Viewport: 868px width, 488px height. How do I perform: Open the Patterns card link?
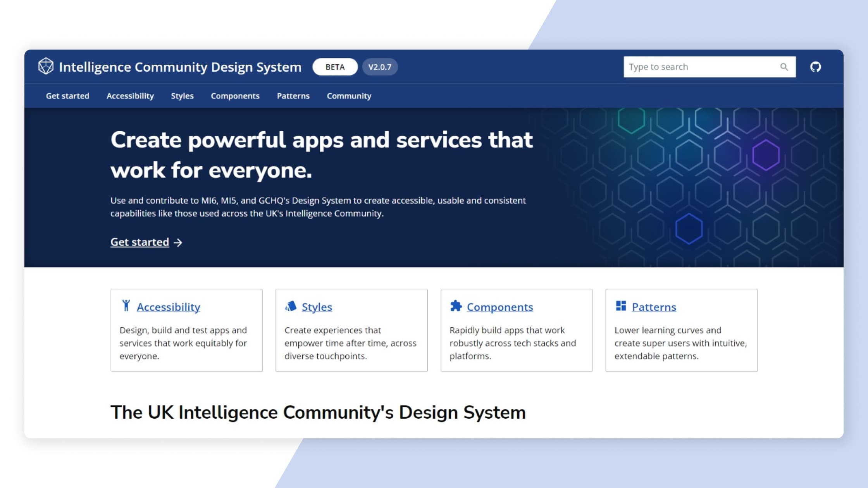click(654, 307)
